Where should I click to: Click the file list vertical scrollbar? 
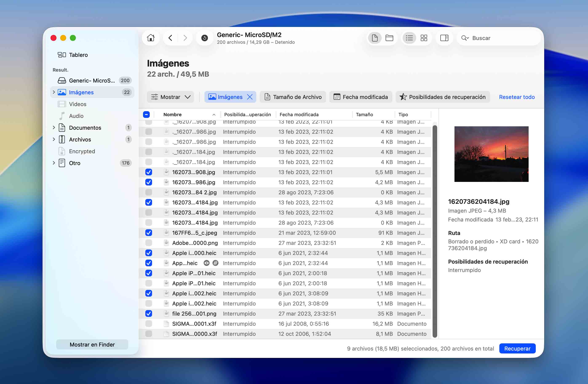coord(434,231)
